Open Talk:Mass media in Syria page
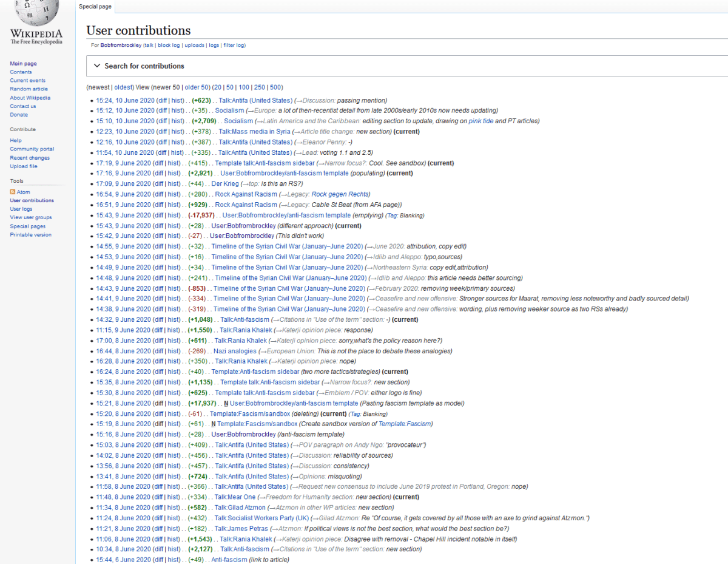This screenshot has height=564, width=728. [254, 131]
